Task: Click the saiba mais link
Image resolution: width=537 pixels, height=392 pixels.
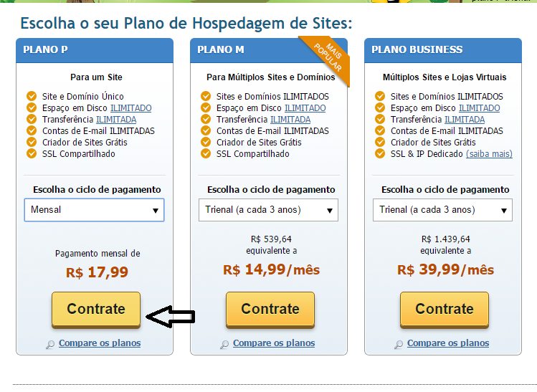Action: (x=489, y=154)
